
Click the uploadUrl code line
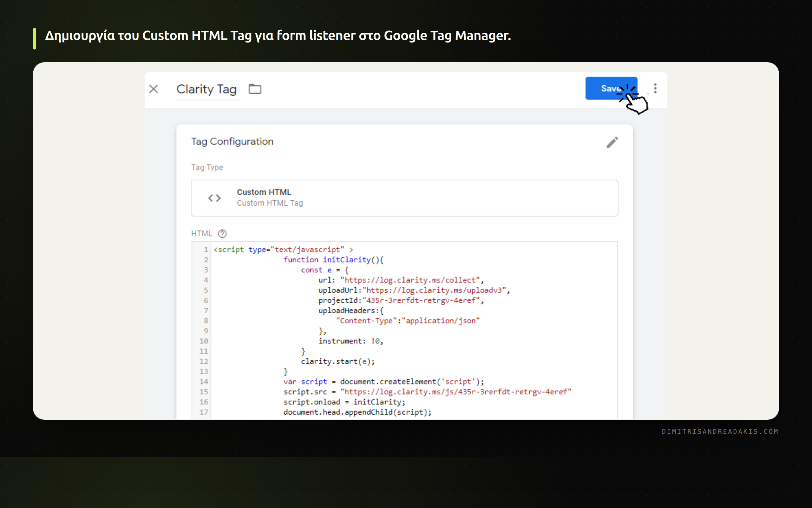pos(414,290)
